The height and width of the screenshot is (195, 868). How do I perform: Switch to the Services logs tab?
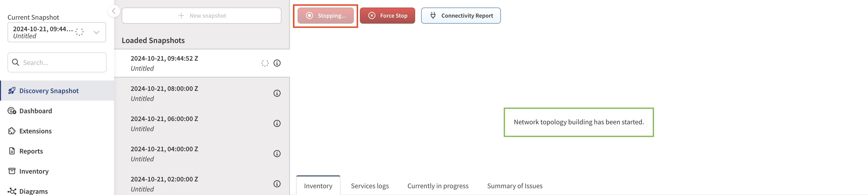(370, 186)
